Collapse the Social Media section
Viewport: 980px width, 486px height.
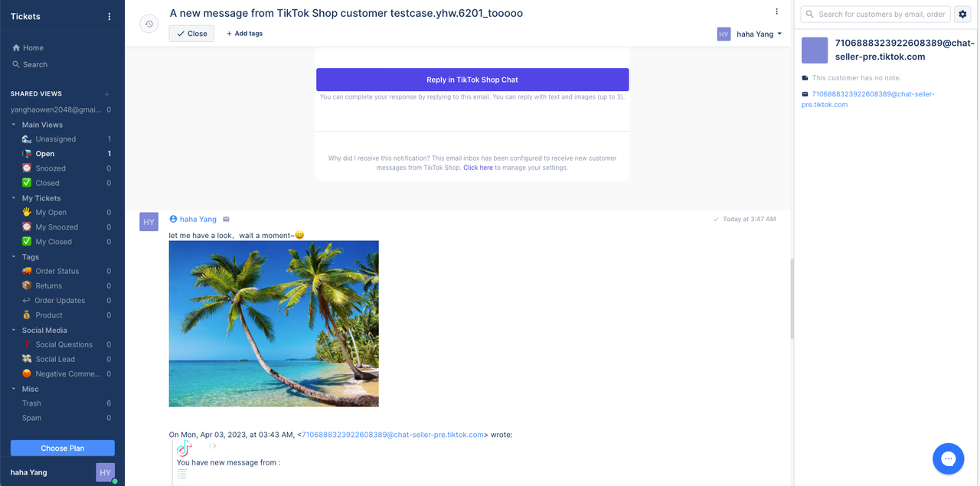pyautogui.click(x=14, y=331)
